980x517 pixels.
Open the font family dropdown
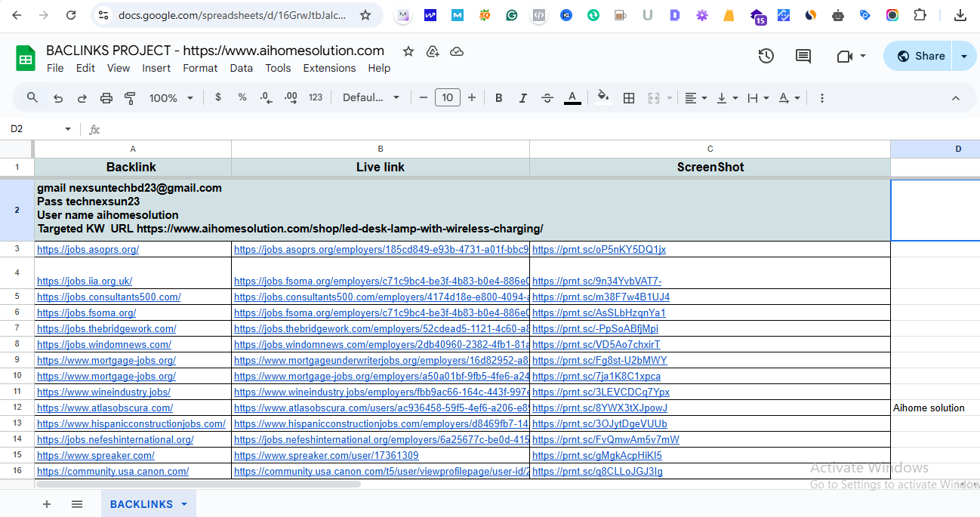pos(371,97)
